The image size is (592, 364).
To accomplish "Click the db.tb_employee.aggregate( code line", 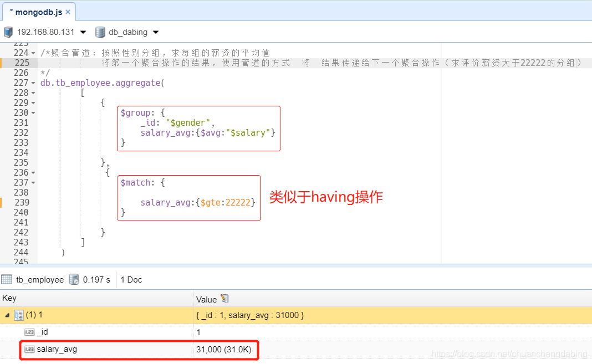I will 103,83.
